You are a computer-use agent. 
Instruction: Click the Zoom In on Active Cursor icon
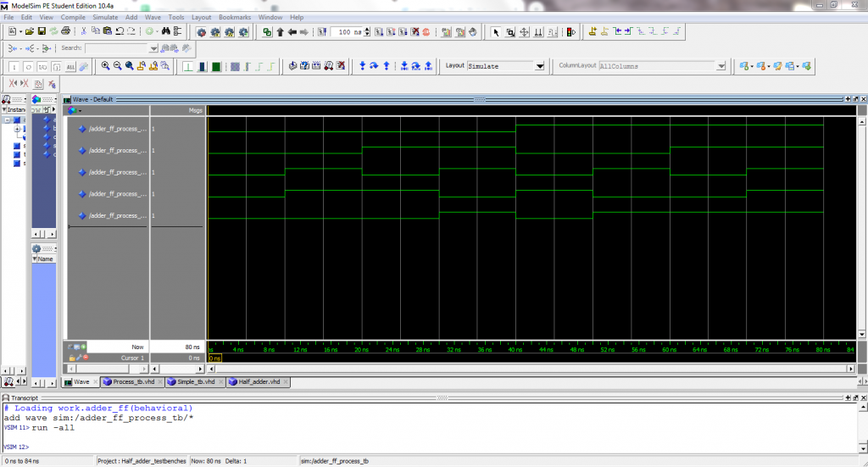pyautogui.click(x=142, y=66)
